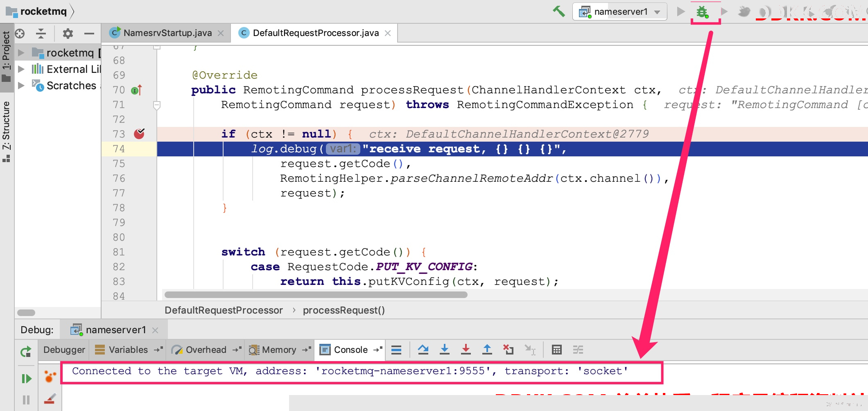The image size is (868, 411).
Task: Click processRequest() breadcrumb
Action: pos(344,310)
